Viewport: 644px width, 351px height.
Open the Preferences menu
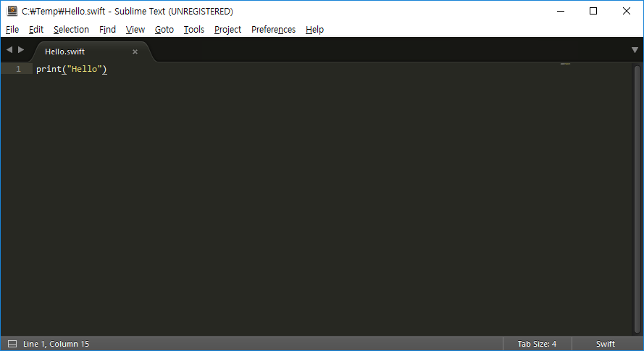pos(273,30)
